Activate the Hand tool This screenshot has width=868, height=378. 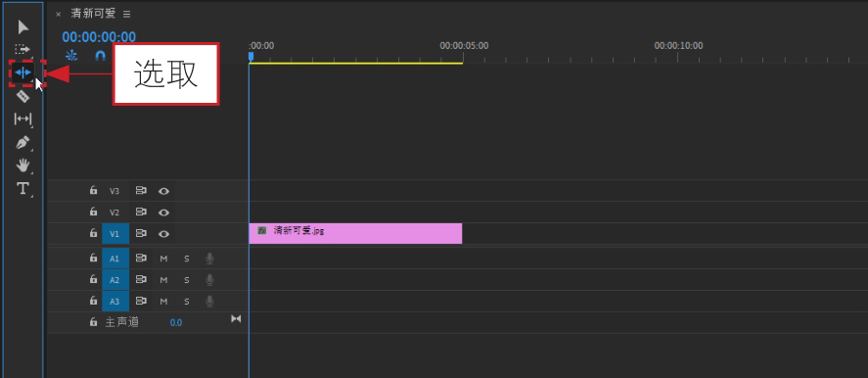[23, 165]
